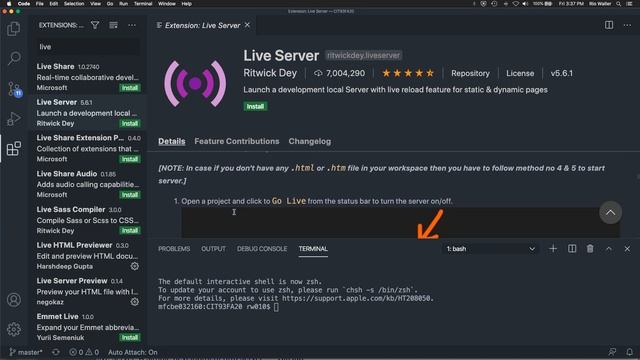Open gear for Live Server Preview extension
Screen dimensions: 640x360
(x=134, y=302)
